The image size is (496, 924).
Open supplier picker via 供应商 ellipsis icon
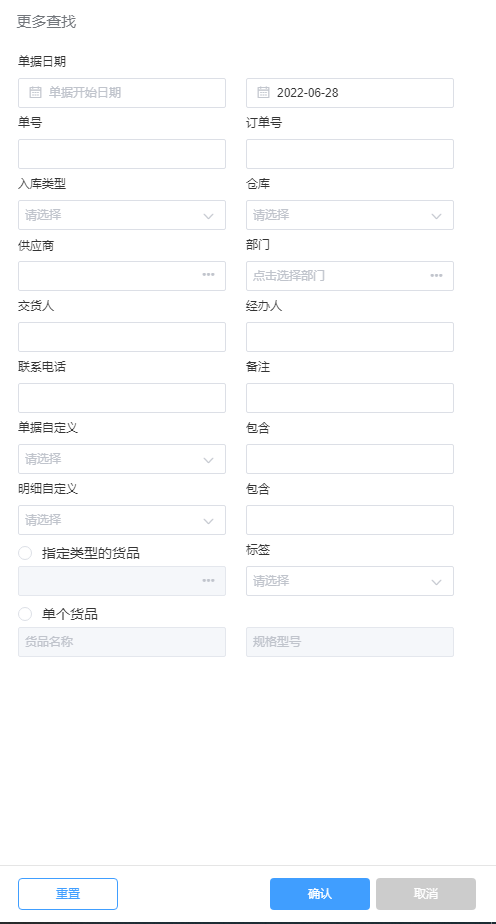[x=209, y=275]
